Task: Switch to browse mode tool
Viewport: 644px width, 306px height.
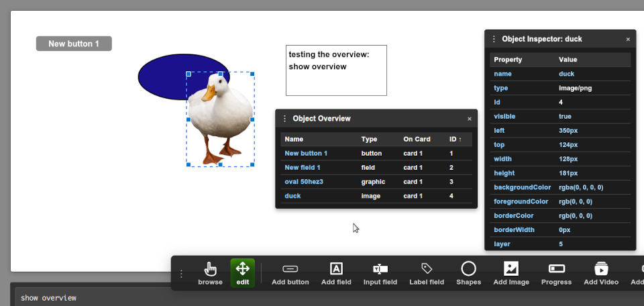Action: point(210,273)
